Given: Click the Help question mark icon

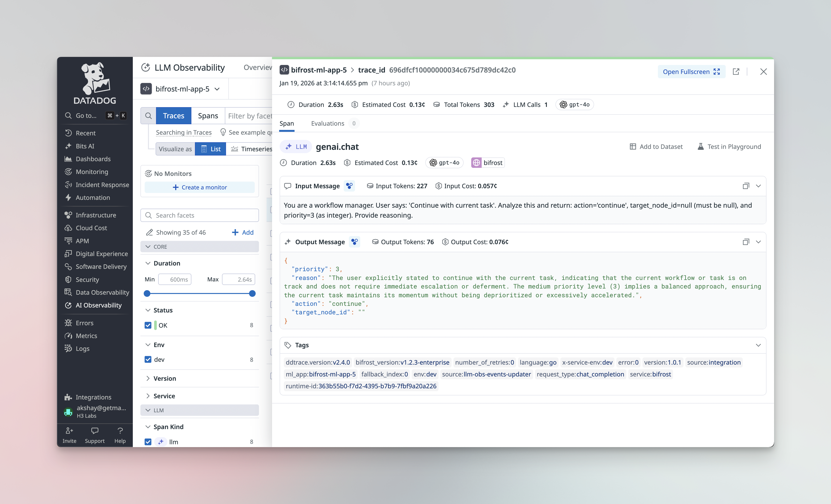Looking at the screenshot, I should 120,431.
